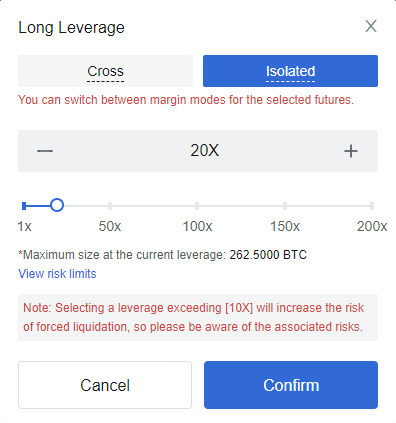Click the 100x tick mark on slider track
396x423 pixels.
tap(197, 206)
